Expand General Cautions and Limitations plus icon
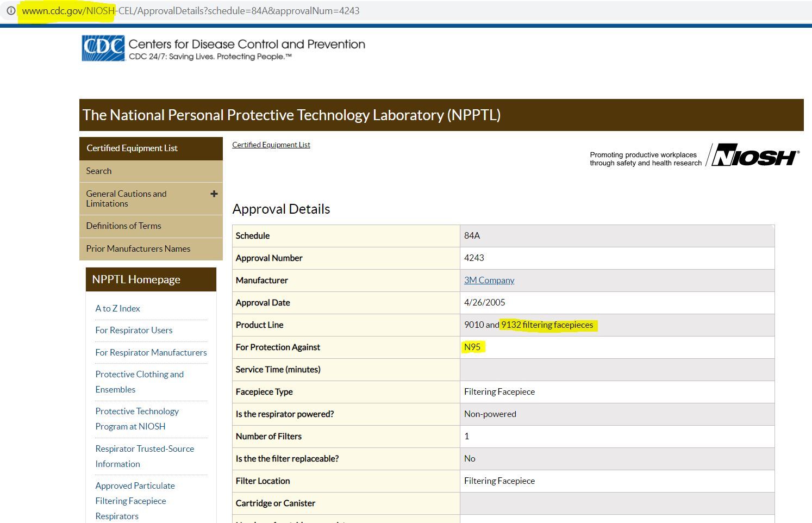This screenshot has height=523, width=812. [214, 194]
